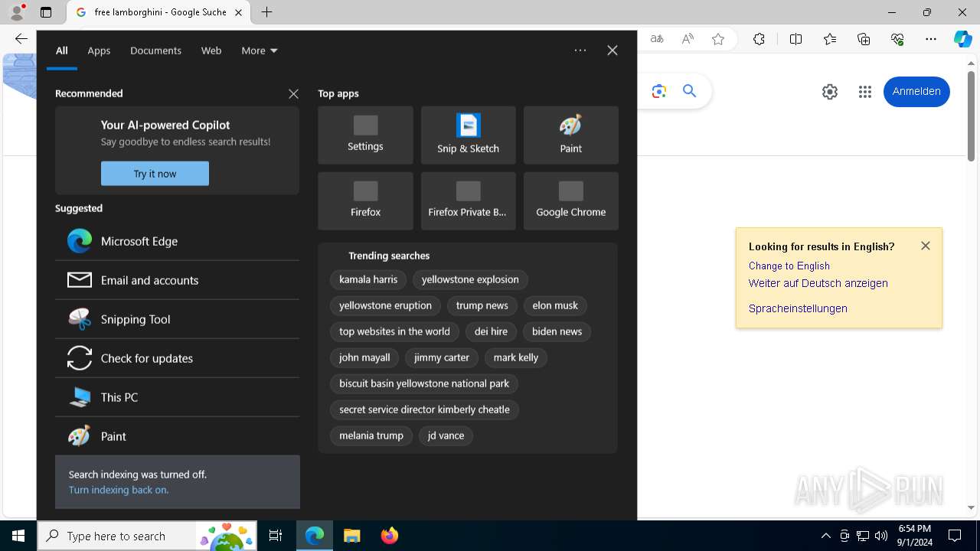Click Turn indexing back on link
The height and width of the screenshot is (551, 980).
[x=119, y=490]
